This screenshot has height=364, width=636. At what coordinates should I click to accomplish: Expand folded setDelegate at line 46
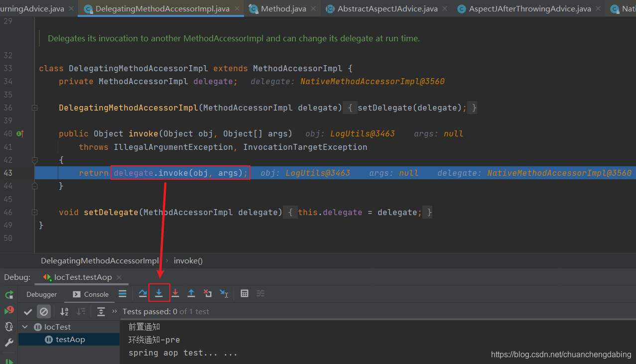[x=34, y=212]
